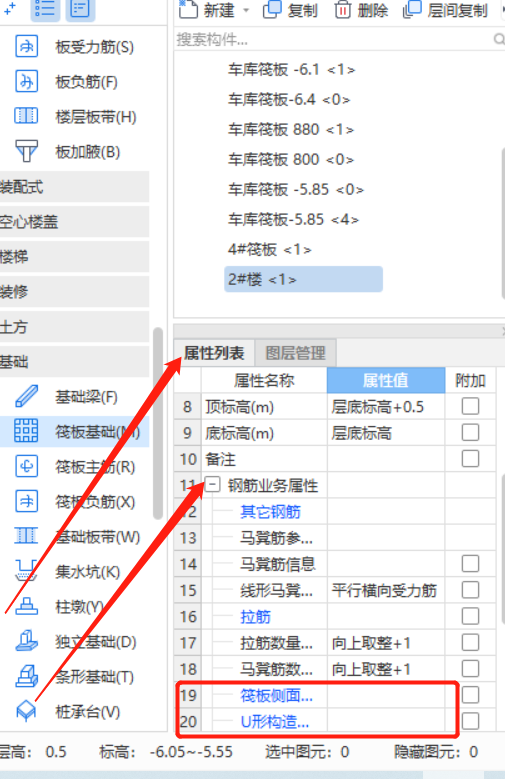
Task: Check 附加 box for 拉筋数量 row 17
Action: click(470, 642)
